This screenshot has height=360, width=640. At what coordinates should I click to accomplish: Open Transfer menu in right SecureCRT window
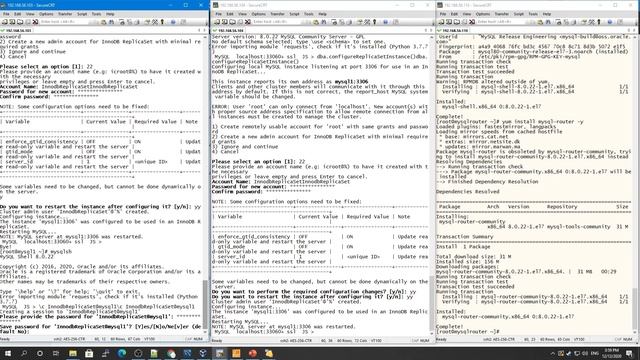[502, 14]
